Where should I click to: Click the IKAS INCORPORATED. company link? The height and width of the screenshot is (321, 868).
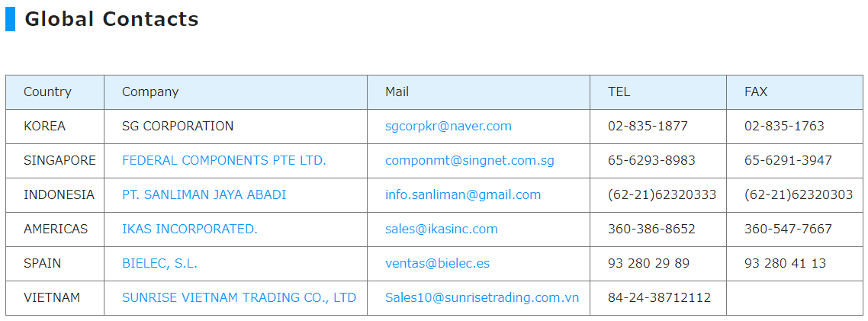[189, 229]
